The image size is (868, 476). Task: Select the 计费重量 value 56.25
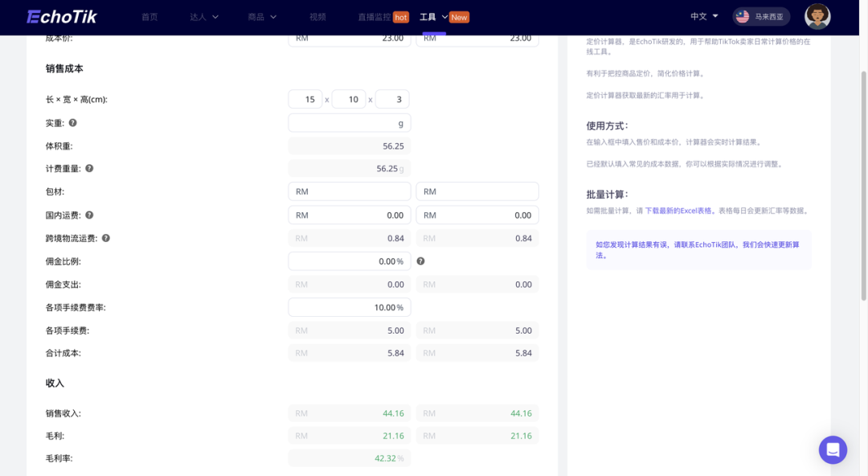click(387, 169)
